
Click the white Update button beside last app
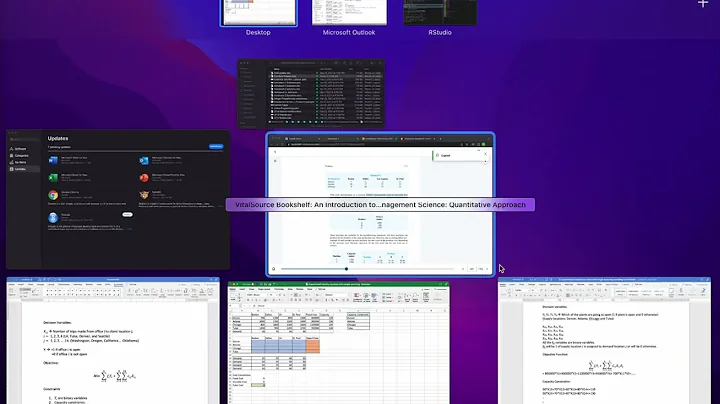tap(127, 214)
